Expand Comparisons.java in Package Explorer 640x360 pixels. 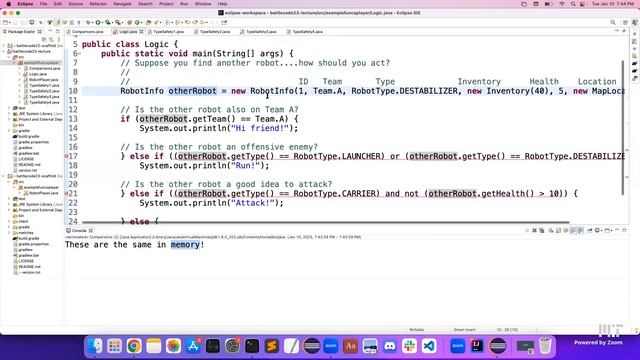point(20,69)
